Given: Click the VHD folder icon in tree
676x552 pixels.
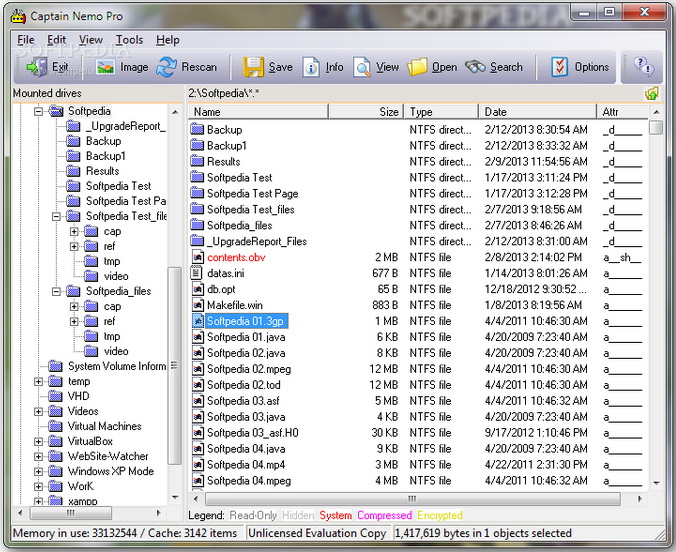Looking at the screenshot, I should (x=55, y=396).
